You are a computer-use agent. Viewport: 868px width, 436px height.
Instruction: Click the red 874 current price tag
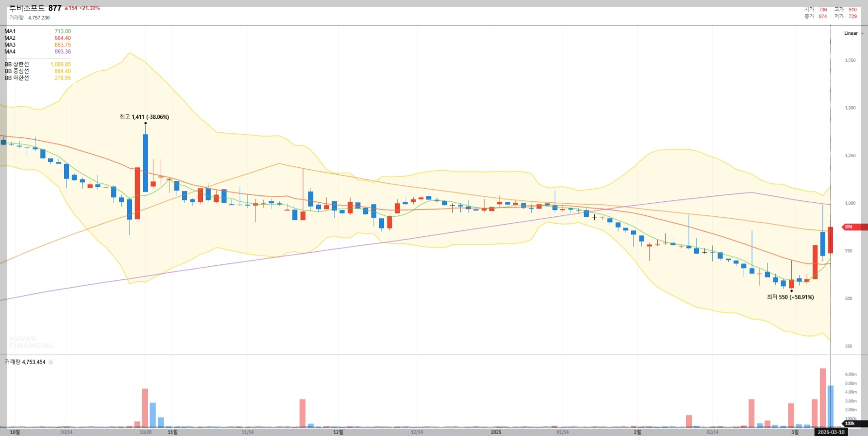[853, 227]
